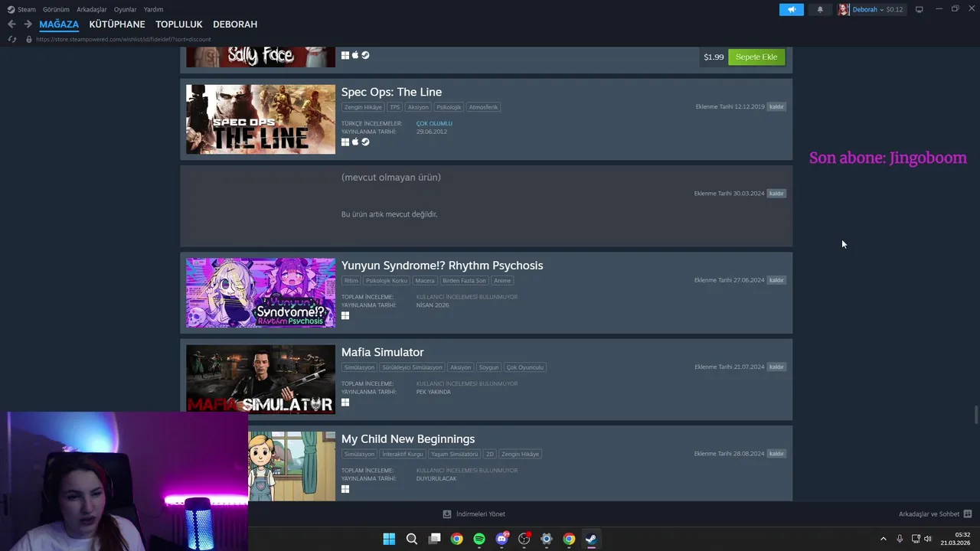Open the volume control in system tray
Screen dimensions: 980x551
[x=928, y=539]
